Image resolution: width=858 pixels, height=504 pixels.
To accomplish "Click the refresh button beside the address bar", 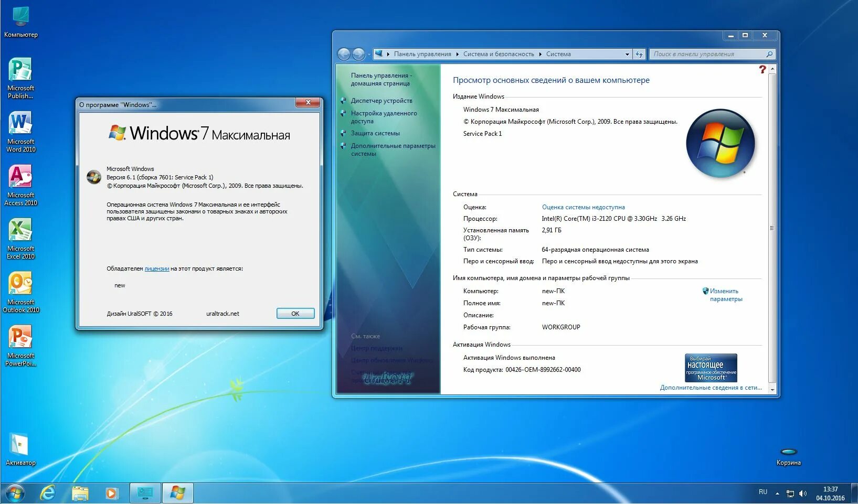I will 639,54.
